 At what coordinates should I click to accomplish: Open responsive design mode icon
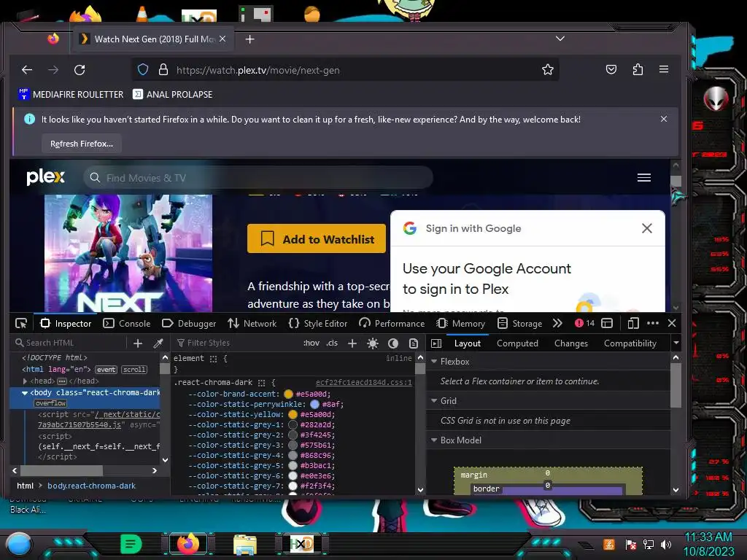pyautogui.click(x=632, y=323)
